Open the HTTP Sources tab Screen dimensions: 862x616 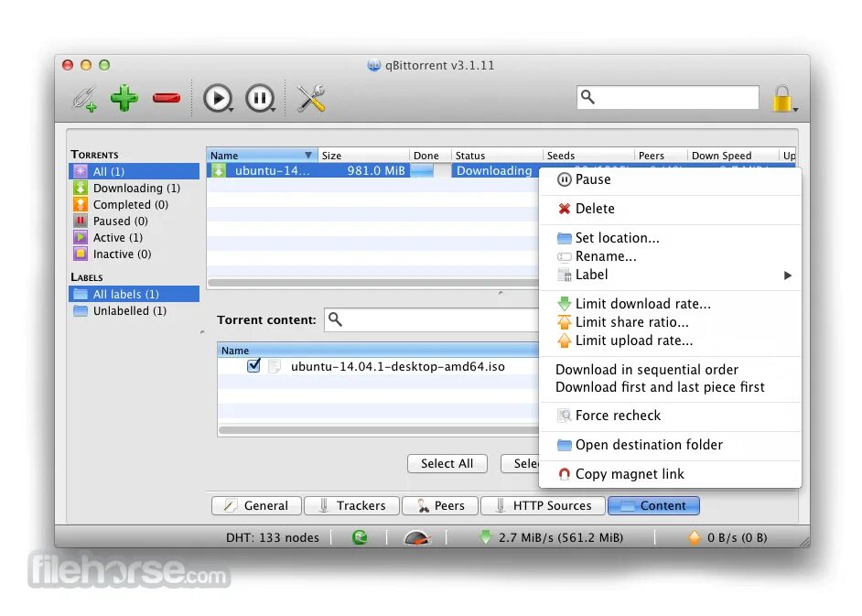[544, 505]
